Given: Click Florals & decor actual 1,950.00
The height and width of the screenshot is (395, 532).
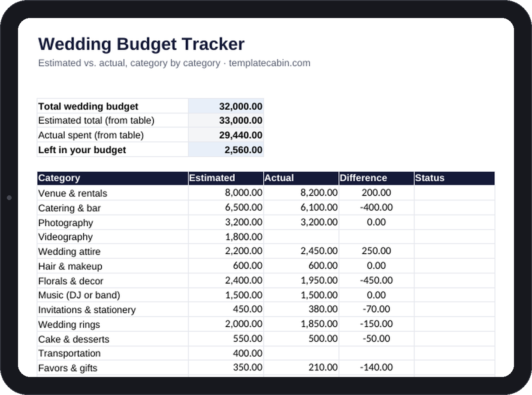Looking at the screenshot, I should [301, 281].
